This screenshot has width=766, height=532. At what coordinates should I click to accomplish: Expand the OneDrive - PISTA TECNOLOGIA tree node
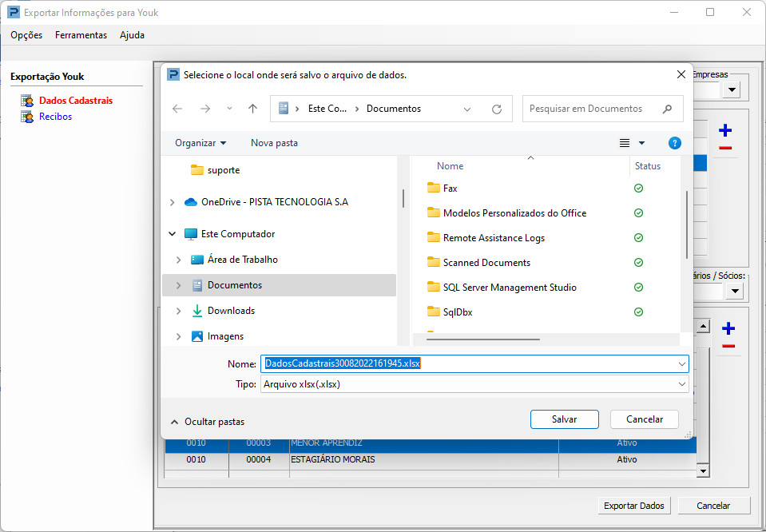(x=173, y=203)
